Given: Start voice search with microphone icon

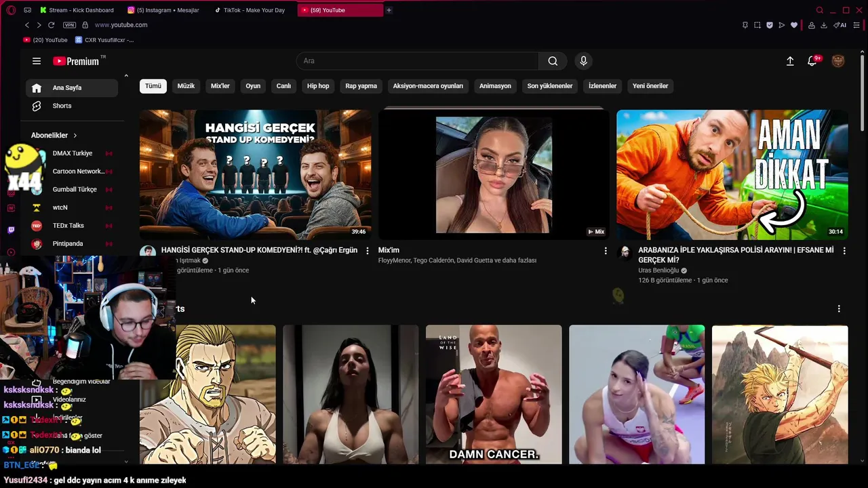Looking at the screenshot, I should (x=583, y=61).
